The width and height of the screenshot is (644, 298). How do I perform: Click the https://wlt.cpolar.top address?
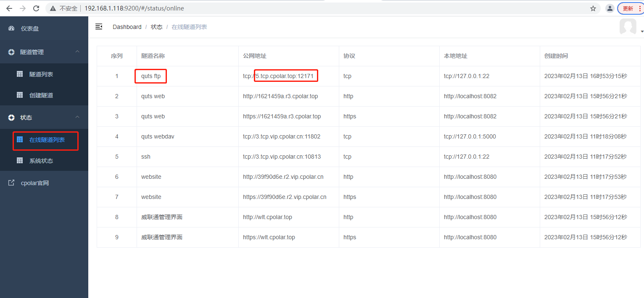269,237
